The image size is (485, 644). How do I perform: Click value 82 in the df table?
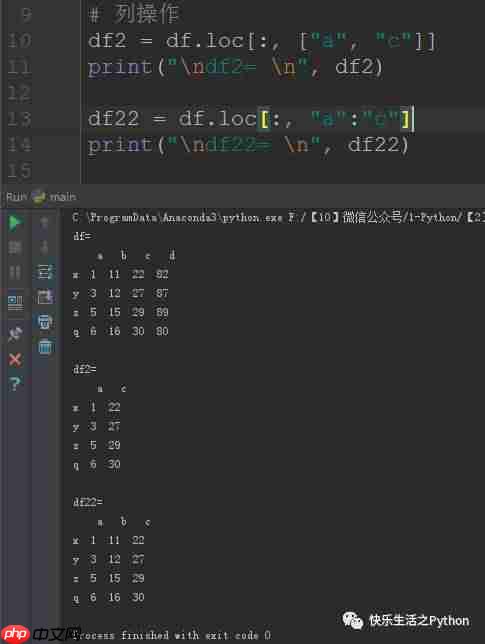click(162, 274)
